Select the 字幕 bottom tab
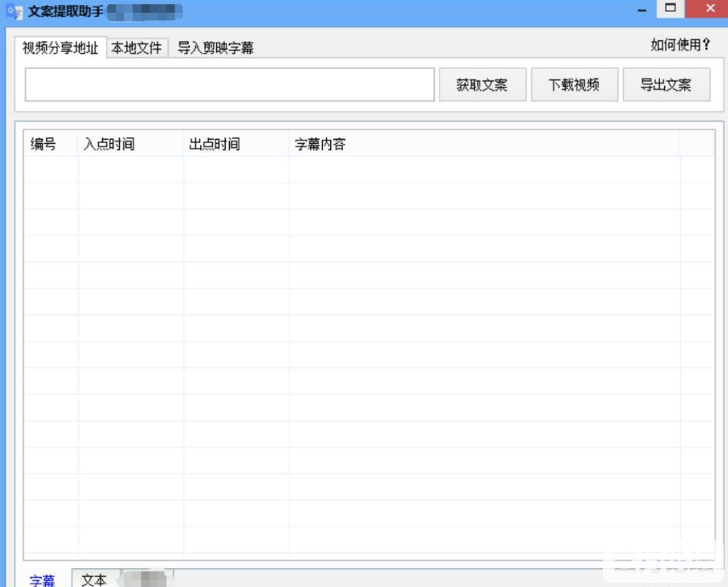 pyautogui.click(x=43, y=579)
